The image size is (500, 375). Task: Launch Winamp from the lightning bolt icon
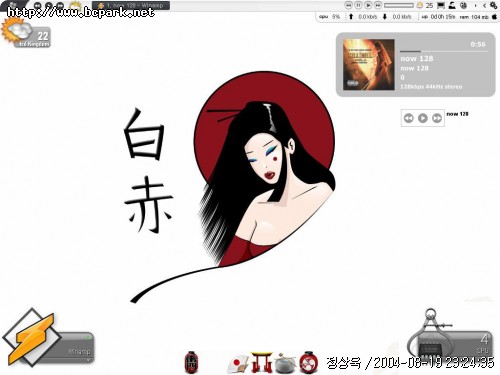click(32, 337)
